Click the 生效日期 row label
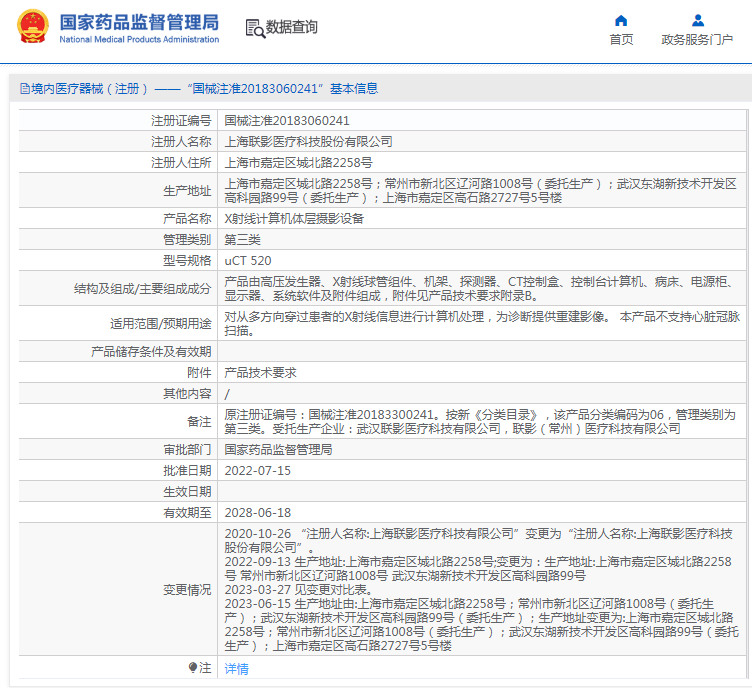The width and height of the screenshot is (752, 688). tap(187, 492)
